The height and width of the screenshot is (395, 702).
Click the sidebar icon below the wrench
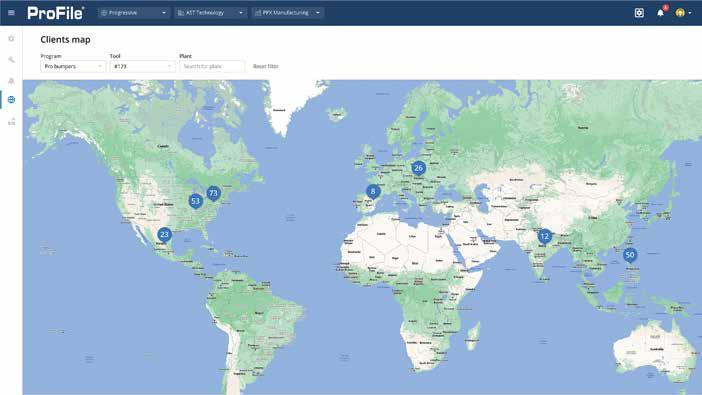[11, 81]
